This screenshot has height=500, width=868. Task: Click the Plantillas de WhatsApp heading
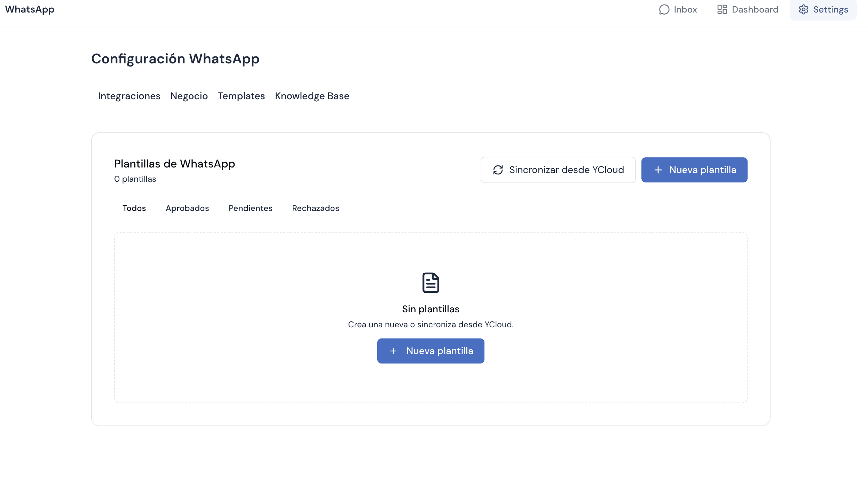click(174, 164)
